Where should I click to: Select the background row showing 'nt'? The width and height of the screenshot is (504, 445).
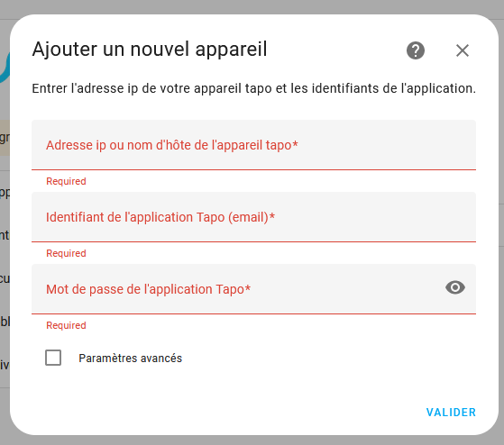point(5,235)
